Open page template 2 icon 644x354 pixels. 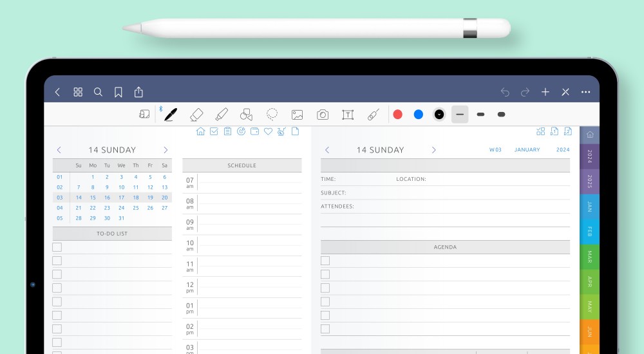click(567, 131)
